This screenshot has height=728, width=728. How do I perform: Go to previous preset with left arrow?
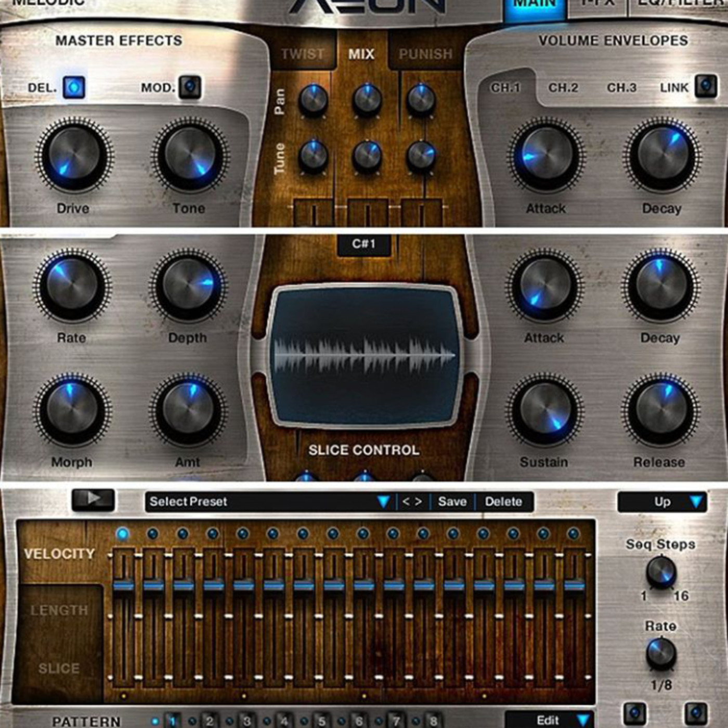(406, 502)
